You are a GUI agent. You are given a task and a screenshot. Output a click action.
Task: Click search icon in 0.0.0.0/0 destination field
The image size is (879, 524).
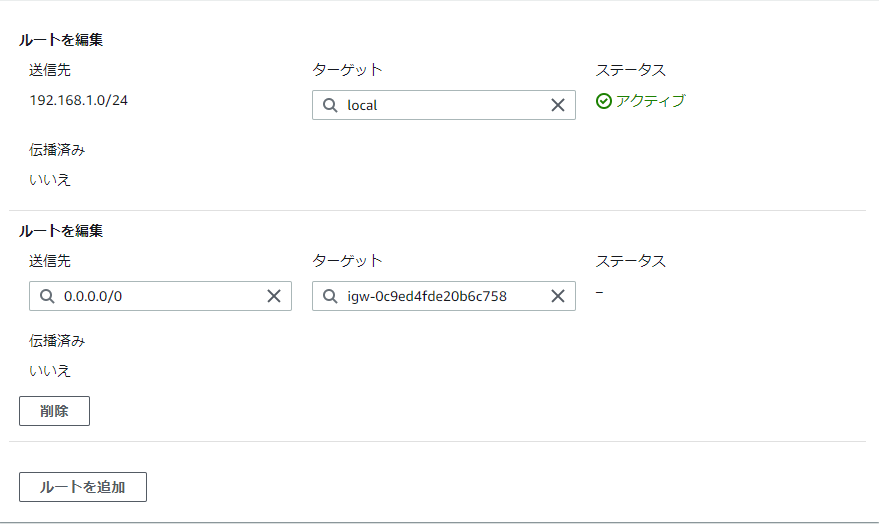pyautogui.click(x=46, y=296)
